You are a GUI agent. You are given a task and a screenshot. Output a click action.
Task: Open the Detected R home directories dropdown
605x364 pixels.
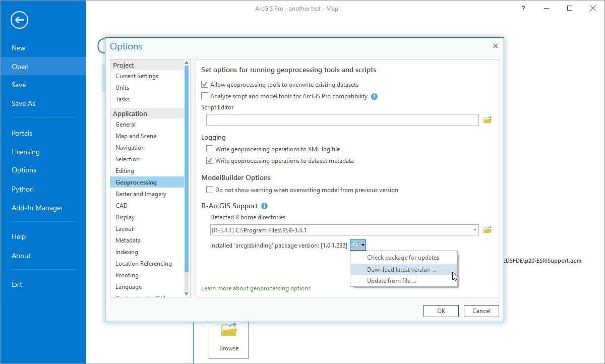point(475,230)
